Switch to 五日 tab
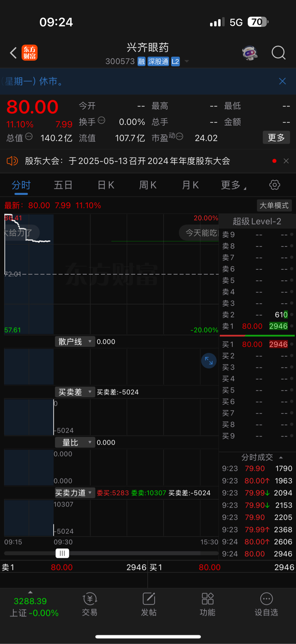296x644 pixels. 63,185
